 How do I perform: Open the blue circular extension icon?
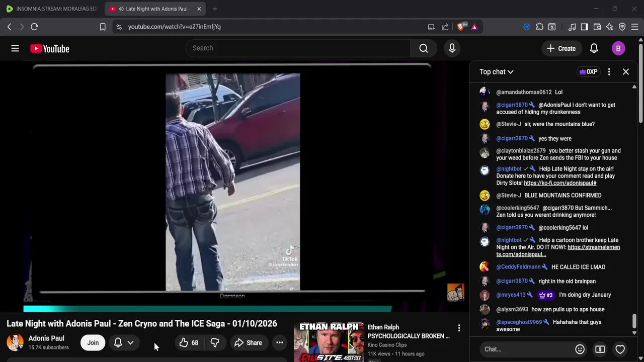(x=527, y=27)
